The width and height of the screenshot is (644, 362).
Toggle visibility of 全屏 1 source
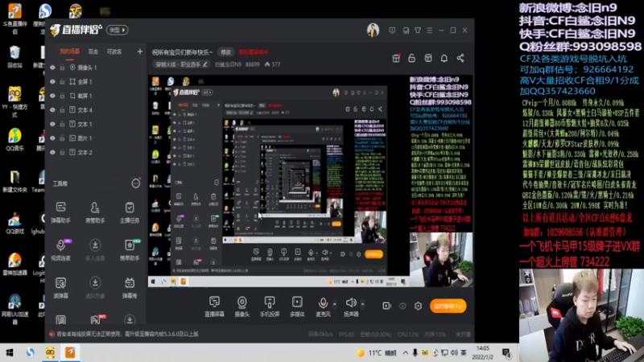[x=52, y=82]
